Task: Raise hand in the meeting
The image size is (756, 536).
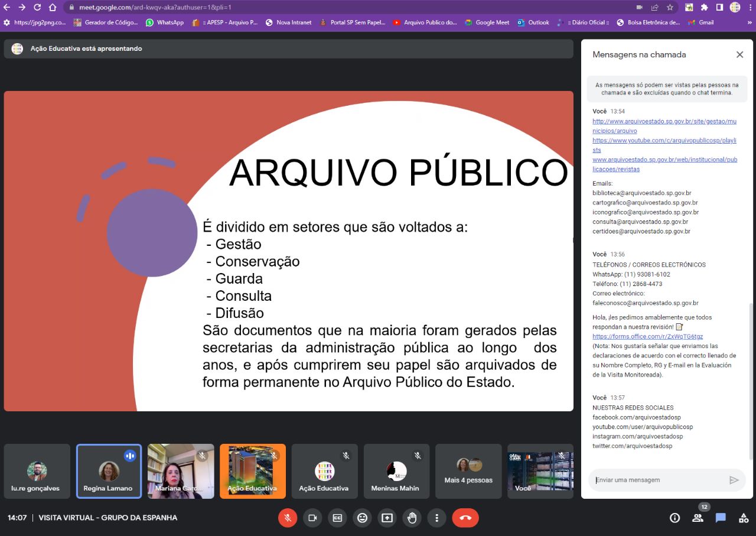Action: tap(412, 518)
